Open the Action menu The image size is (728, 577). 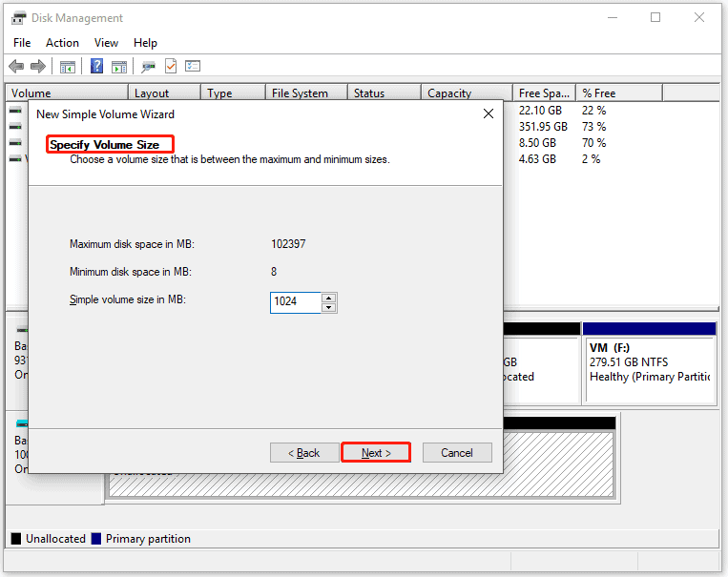point(62,43)
